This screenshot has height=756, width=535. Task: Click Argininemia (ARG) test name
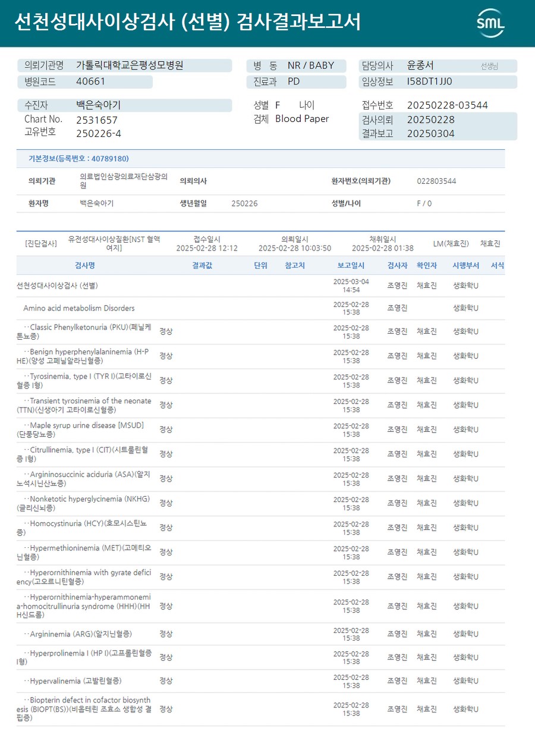point(78,634)
